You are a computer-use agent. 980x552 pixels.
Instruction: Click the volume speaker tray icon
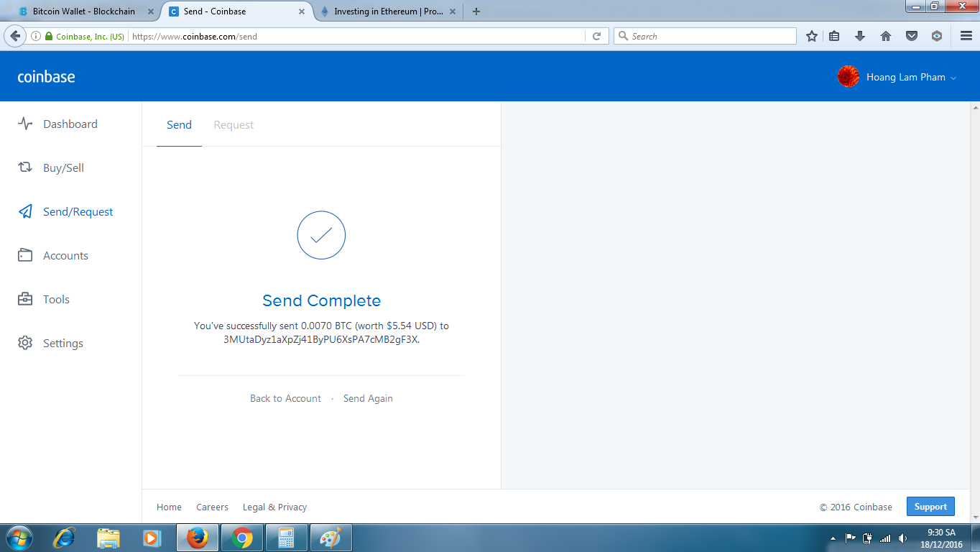coord(903,538)
